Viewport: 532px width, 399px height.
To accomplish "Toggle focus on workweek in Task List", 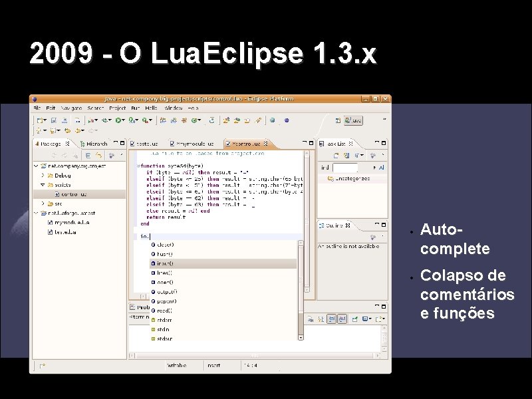I will [374, 155].
